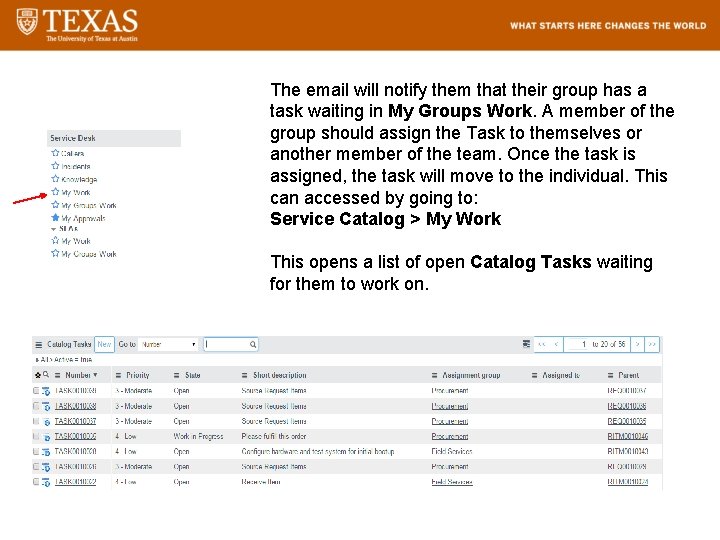This screenshot has width=720, height=540.
Task: Open My Work under the SLAs section
Action: click(76, 241)
